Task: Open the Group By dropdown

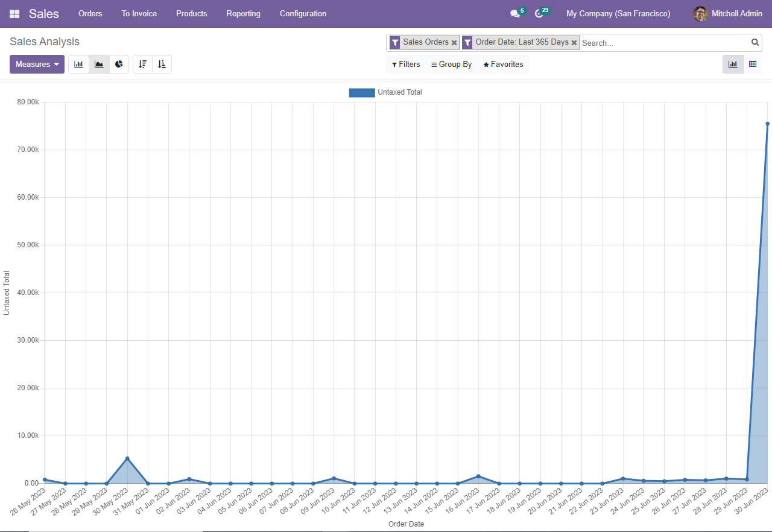Action: 452,65
